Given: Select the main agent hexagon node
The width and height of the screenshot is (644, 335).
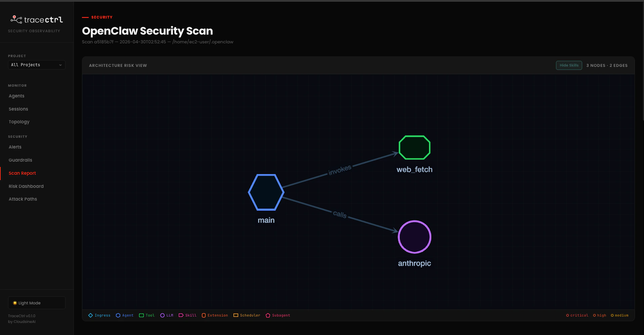Looking at the screenshot, I should [266, 192].
